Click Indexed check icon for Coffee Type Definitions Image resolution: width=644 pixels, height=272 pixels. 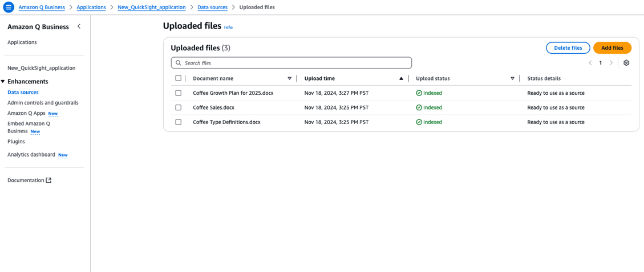click(x=419, y=122)
